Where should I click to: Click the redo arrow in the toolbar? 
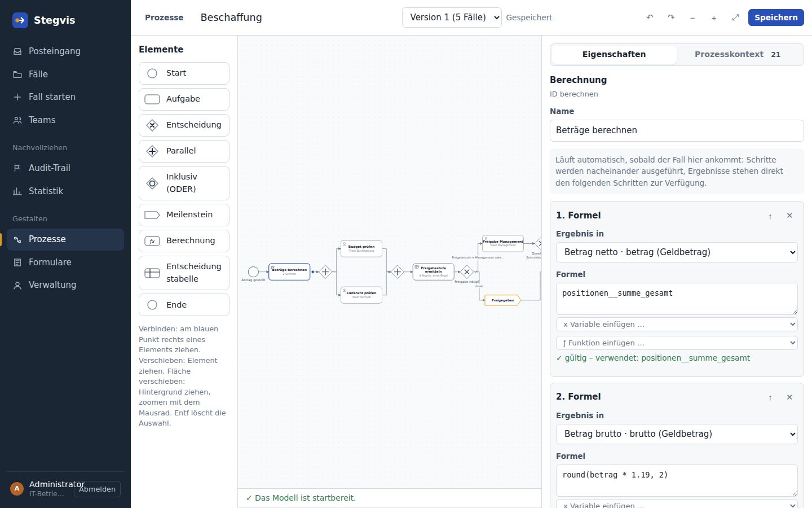pos(671,17)
